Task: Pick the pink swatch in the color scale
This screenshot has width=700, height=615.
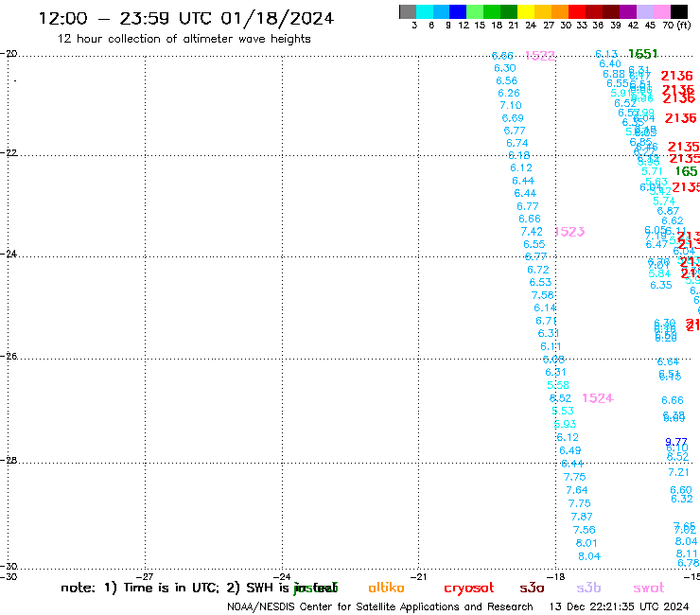Action: tap(662, 11)
